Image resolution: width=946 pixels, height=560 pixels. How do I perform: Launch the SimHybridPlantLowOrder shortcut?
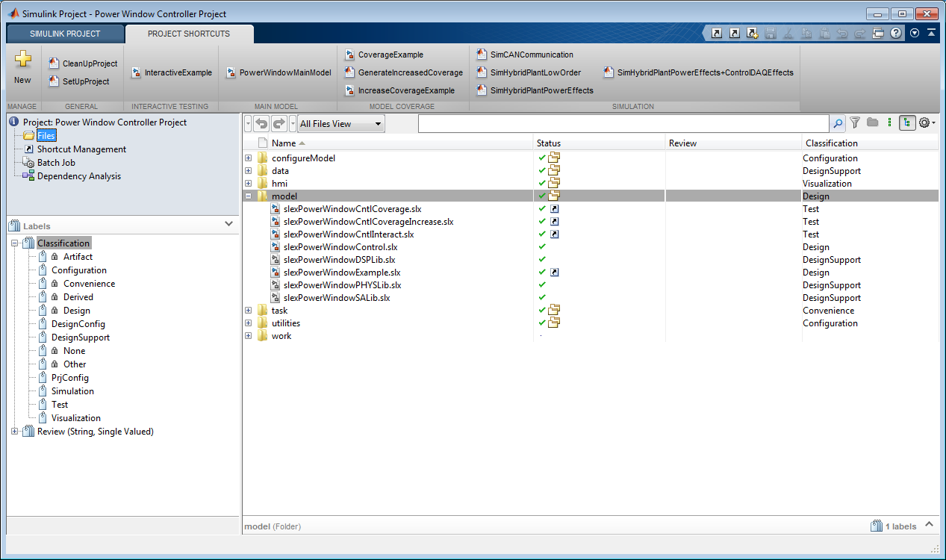(x=529, y=73)
